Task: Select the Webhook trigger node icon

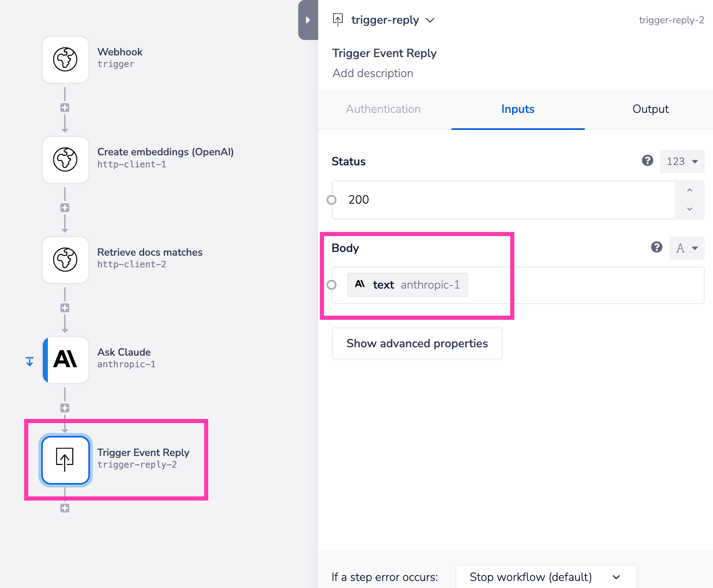Action: tap(65, 60)
